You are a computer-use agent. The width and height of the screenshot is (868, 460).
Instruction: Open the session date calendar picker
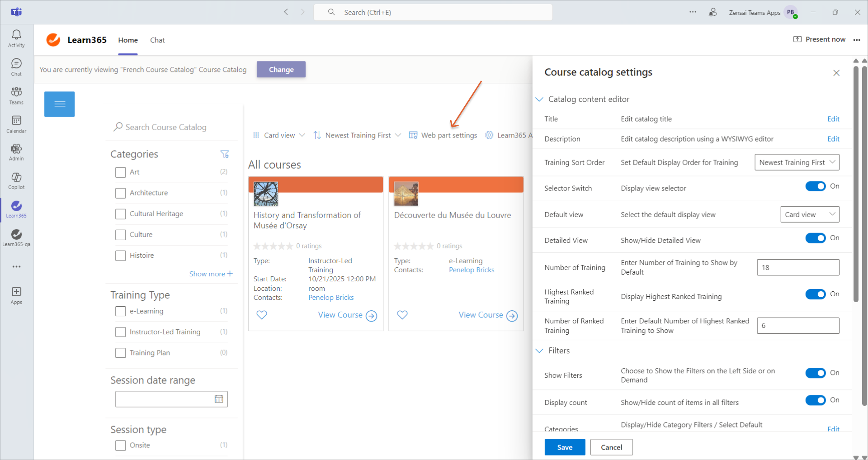219,399
